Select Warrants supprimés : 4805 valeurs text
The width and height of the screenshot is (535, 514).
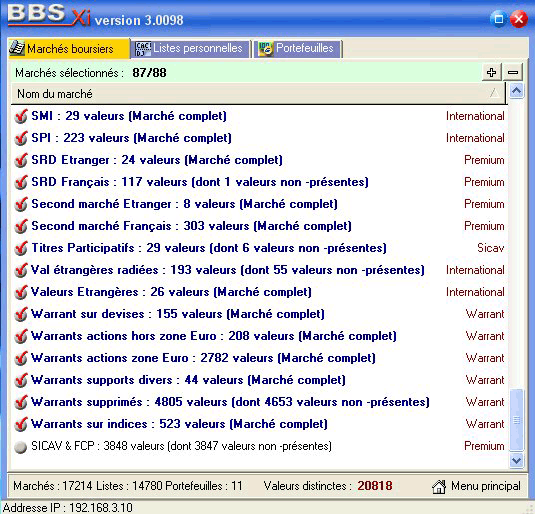point(230,402)
